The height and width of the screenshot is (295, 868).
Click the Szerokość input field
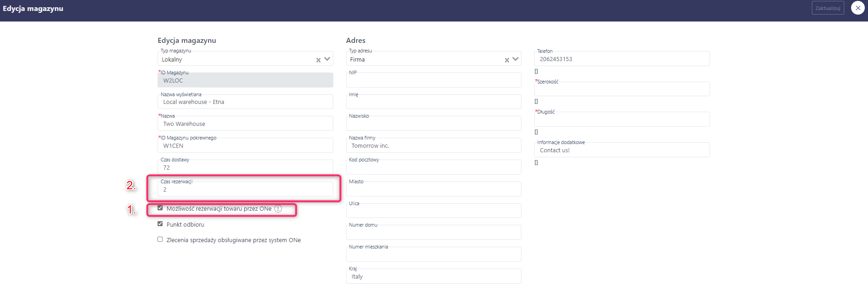point(622,89)
